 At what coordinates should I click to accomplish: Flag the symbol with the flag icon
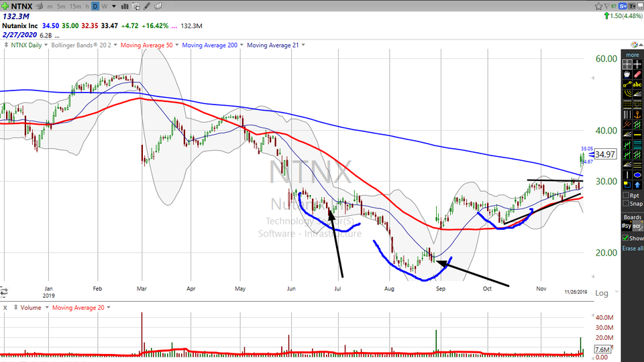point(606,6)
